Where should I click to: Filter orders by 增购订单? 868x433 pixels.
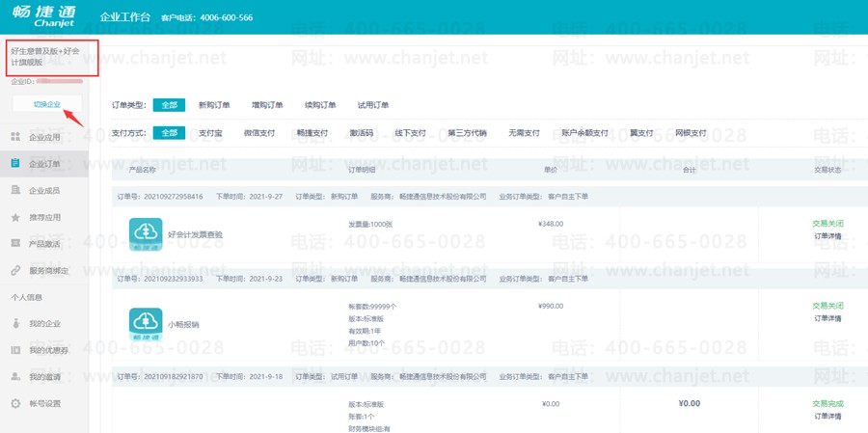pyautogui.click(x=267, y=105)
